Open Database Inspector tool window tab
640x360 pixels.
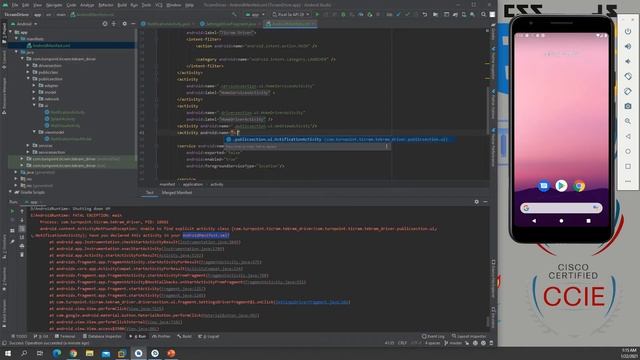[x=102, y=336]
